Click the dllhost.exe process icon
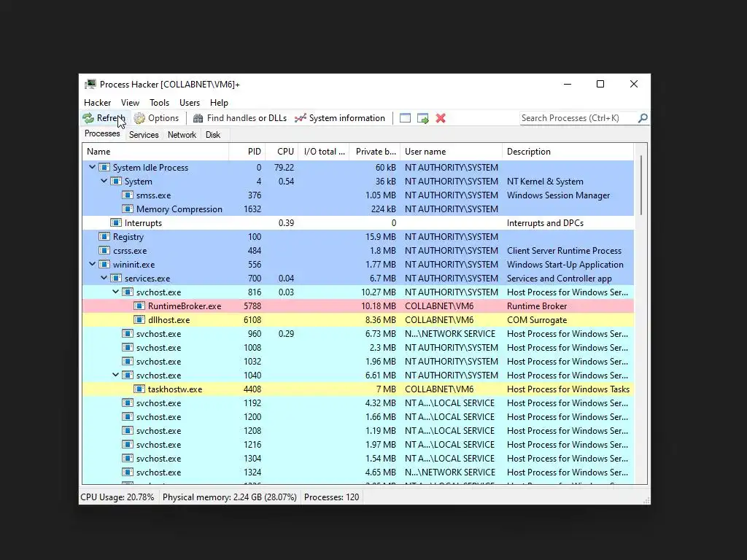 pos(139,319)
